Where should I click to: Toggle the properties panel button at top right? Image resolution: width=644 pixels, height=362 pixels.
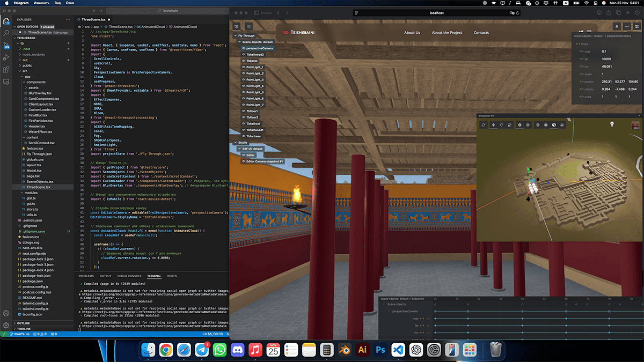coord(636,26)
